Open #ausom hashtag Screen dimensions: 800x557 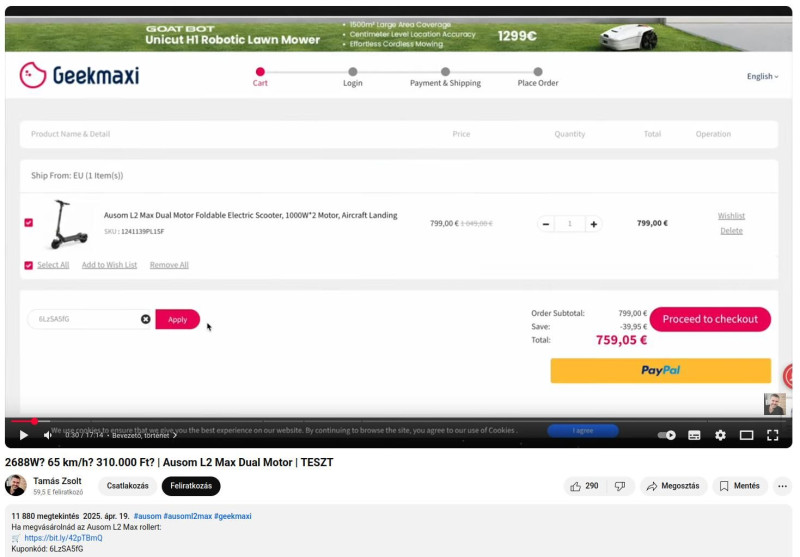[147, 516]
